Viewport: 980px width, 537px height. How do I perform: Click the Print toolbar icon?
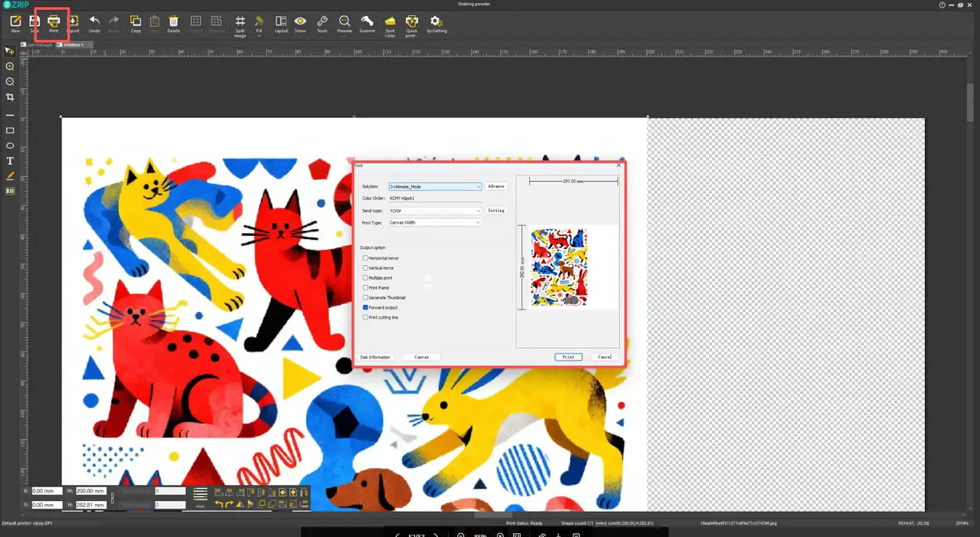(x=54, y=24)
